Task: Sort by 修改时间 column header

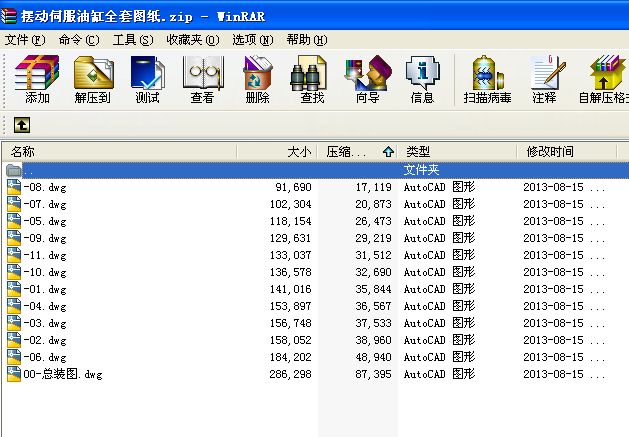Action: tap(567, 152)
